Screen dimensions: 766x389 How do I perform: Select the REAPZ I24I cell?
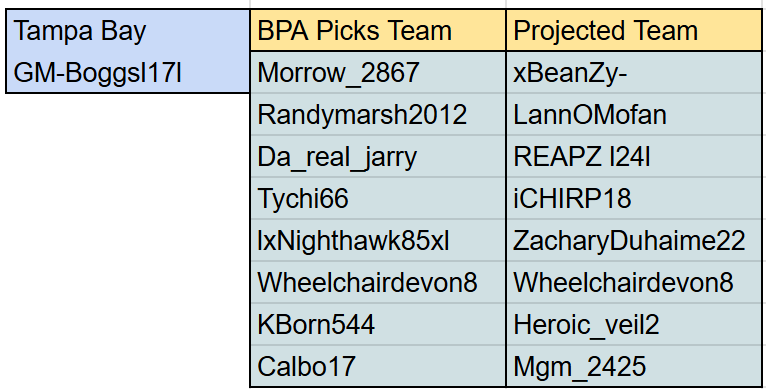[x=634, y=156]
